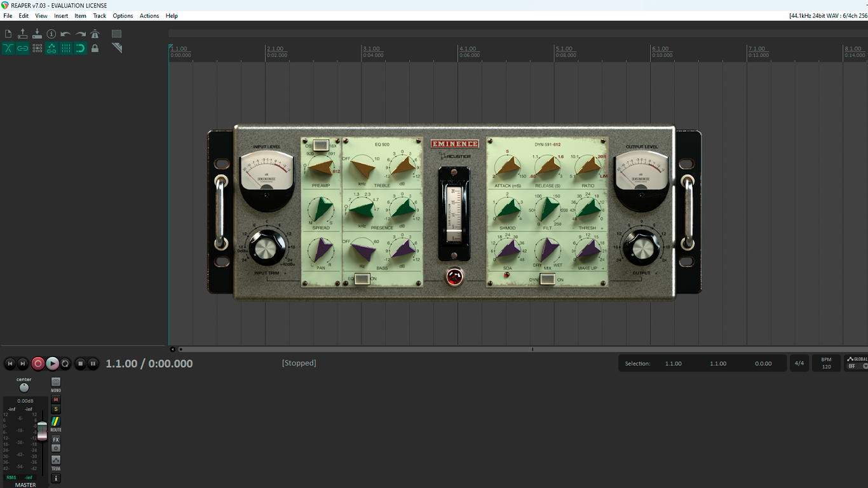This screenshot has width=868, height=488.
Task: Click the SPREAD green knob
Action: [322, 209]
